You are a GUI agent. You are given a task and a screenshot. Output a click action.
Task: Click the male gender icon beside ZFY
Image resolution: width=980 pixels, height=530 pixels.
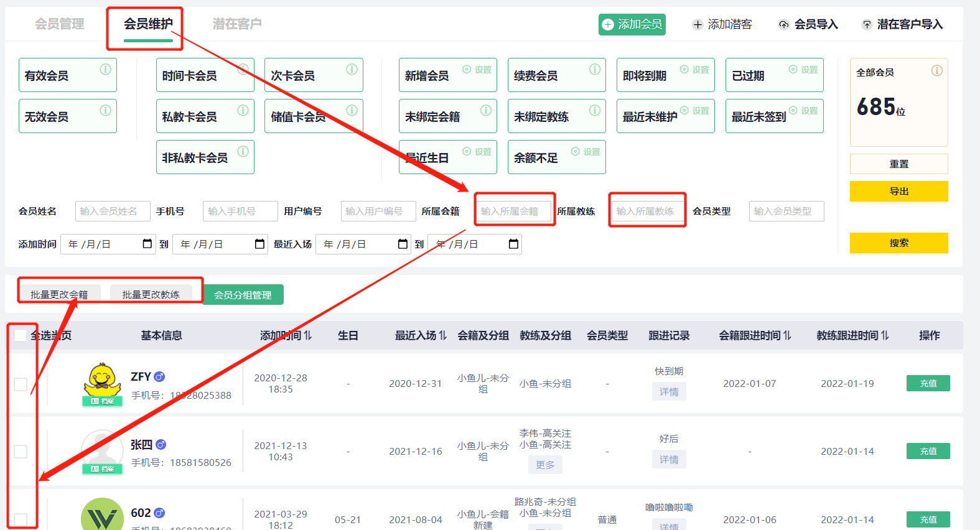click(x=159, y=376)
